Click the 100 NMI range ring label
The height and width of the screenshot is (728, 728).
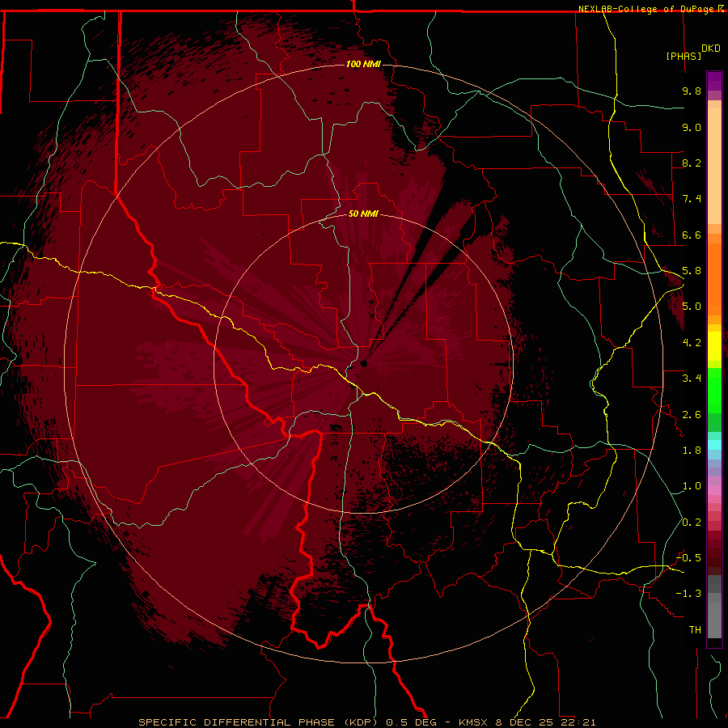point(363,64)
